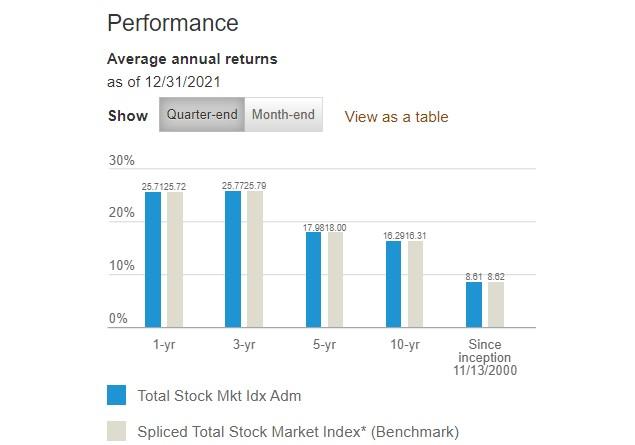Click the blue Since inception fund bar
The height and width of the screenshot is (445, 635).
click(x=474, y=304)
